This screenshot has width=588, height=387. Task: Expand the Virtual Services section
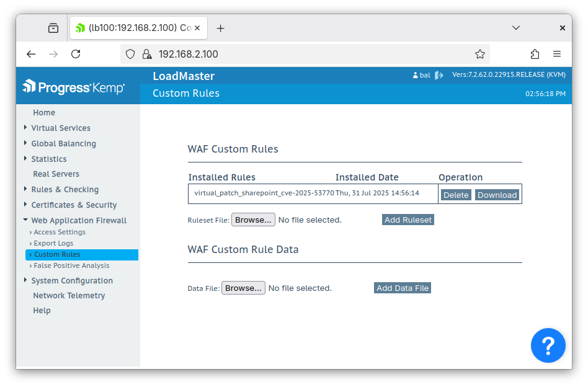[60, 128]
